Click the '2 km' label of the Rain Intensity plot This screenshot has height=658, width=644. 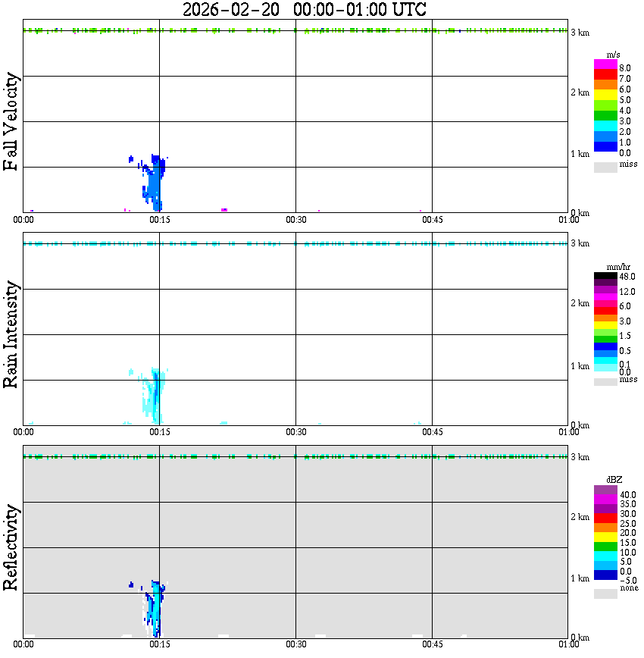(x=580, y=303)
